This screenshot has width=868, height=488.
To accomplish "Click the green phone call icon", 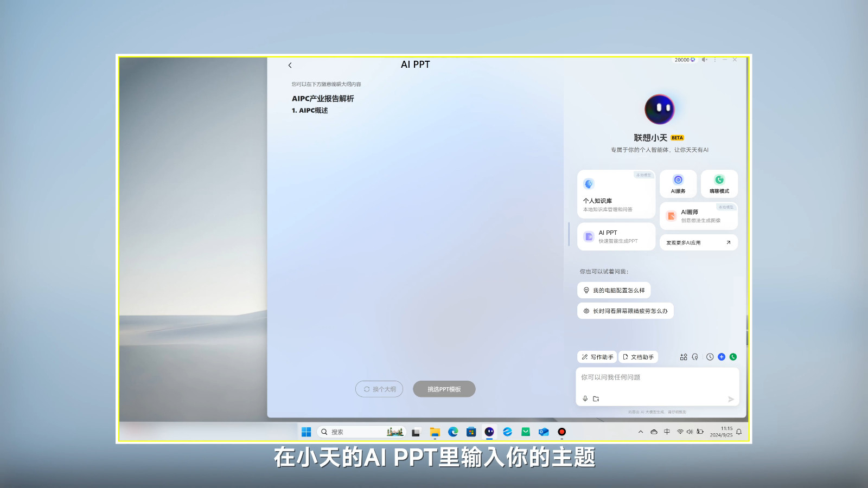I will click(x=733, y=357).
